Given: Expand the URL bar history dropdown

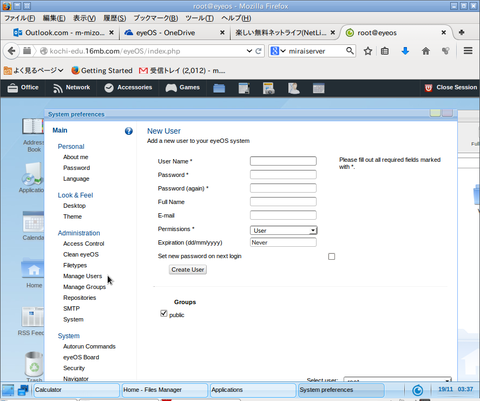Looking at the screenshot, I should (249, 51).
